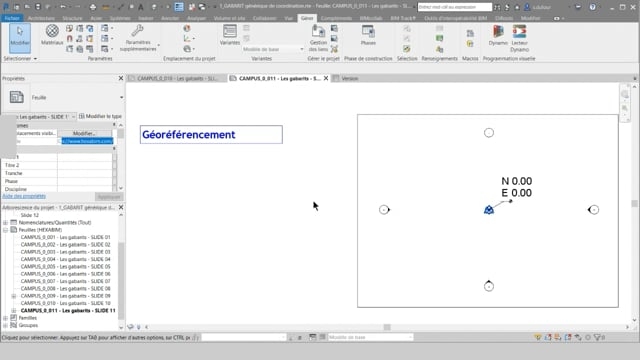This screenshot has height=360, width=640.
Task: Click the Modifier... button in Properties
Action: pyautogui.click(x=84, y=133)
